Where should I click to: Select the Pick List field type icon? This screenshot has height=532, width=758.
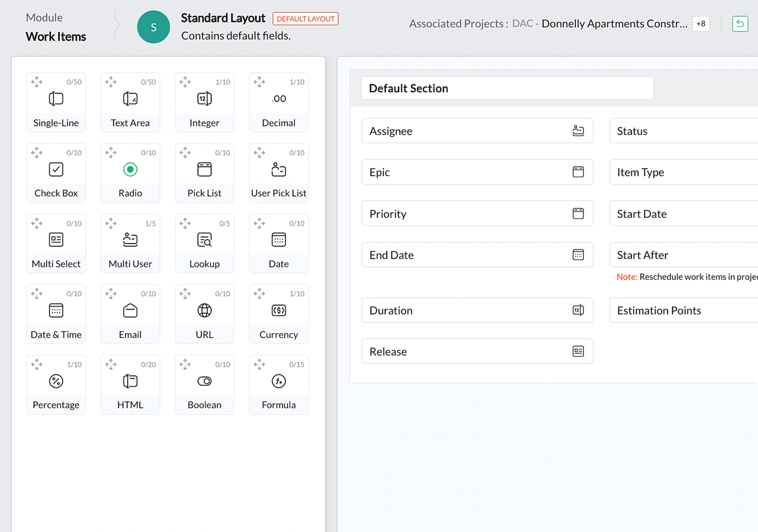tap(204, 169)
